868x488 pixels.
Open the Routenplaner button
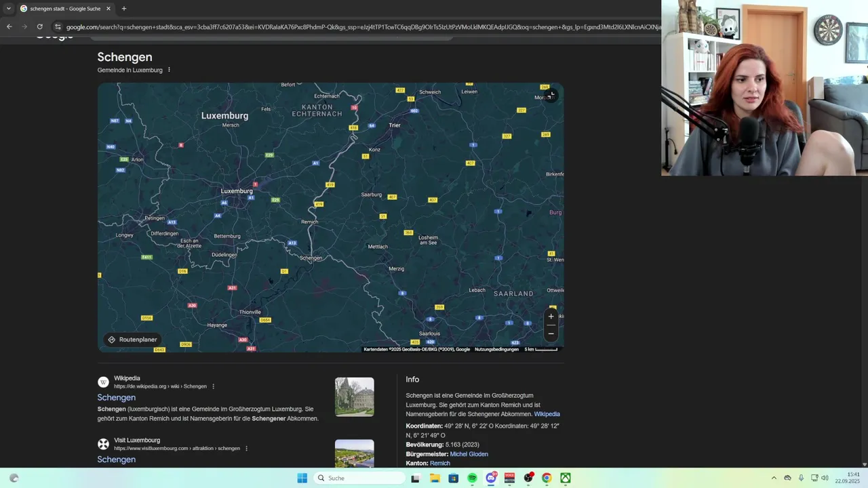pos(132,340)
